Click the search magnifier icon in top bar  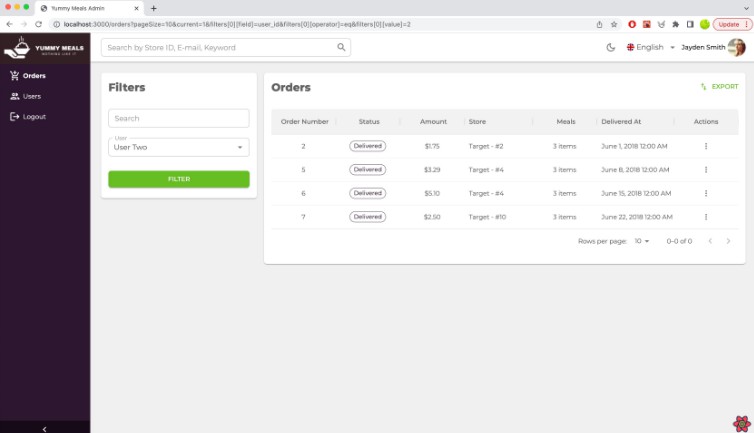click(341, 47)
